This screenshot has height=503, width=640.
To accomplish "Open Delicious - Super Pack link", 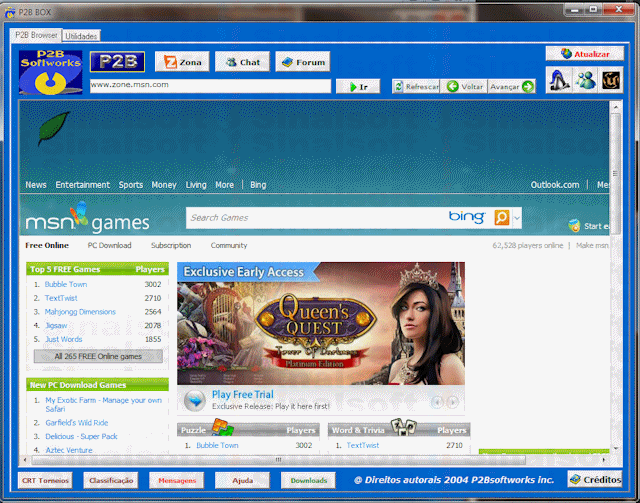I will pyautogui.click(x=81, y=436).
